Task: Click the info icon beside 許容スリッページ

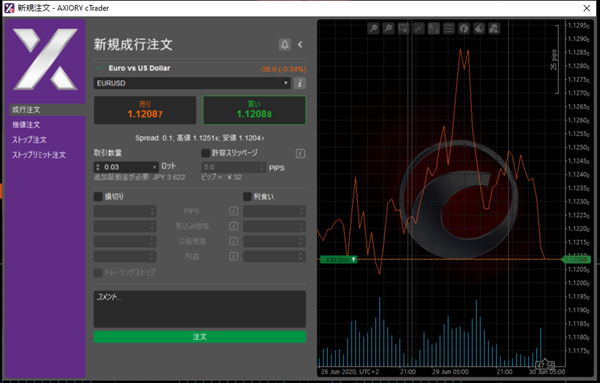Action: coord(300,153)
